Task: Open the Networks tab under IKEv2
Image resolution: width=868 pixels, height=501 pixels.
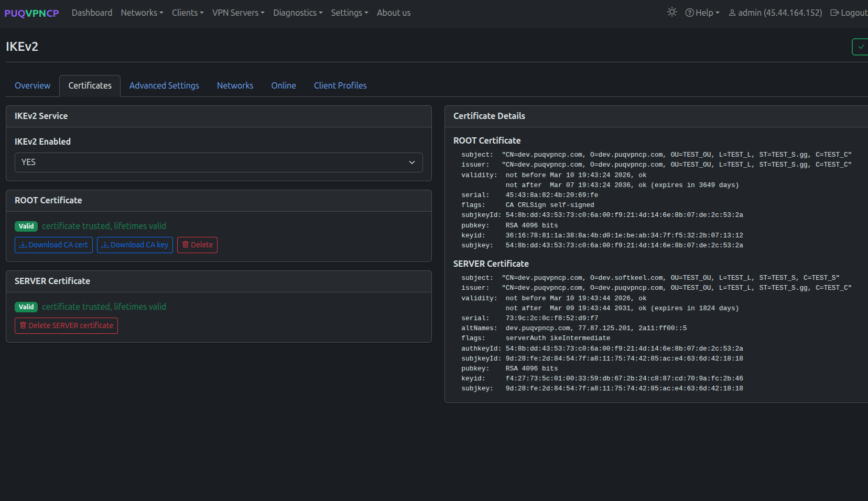Action: (235, 85)
